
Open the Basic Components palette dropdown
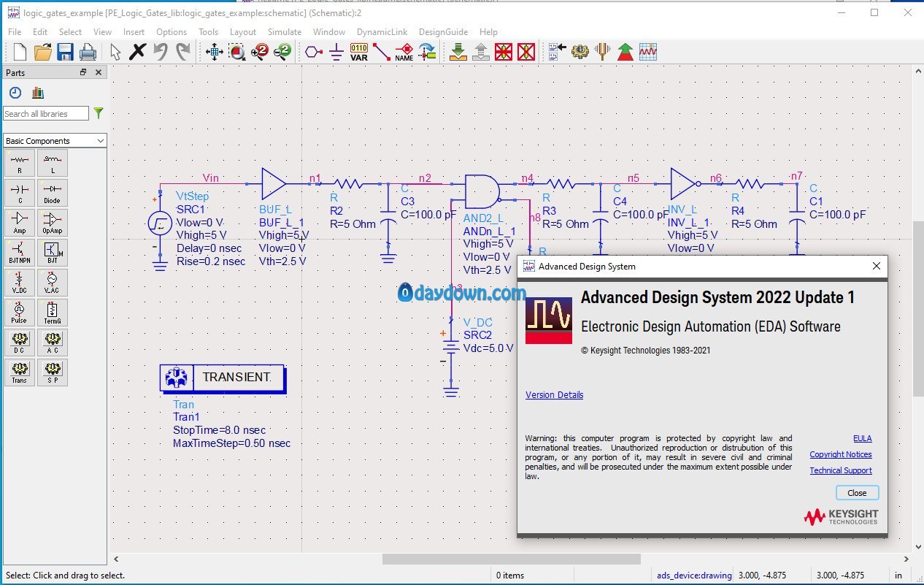[x=55, y=141]
